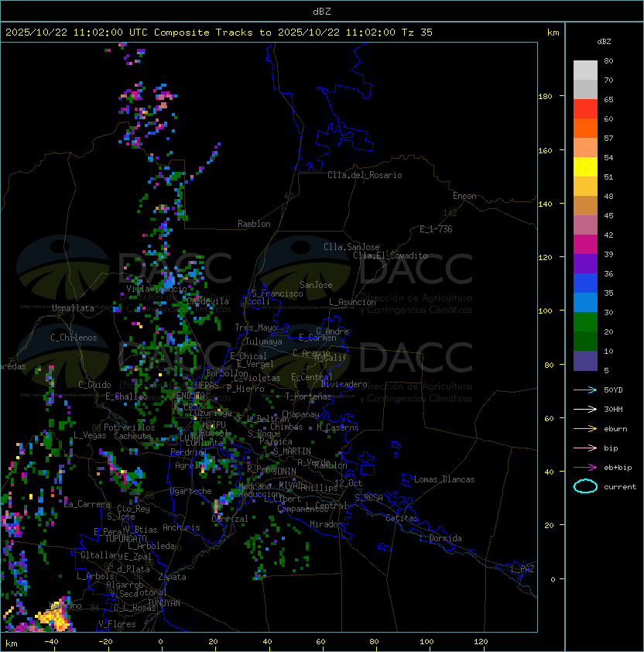Click the intense yellow storm cell near Manzano

[x=54, y=616]
